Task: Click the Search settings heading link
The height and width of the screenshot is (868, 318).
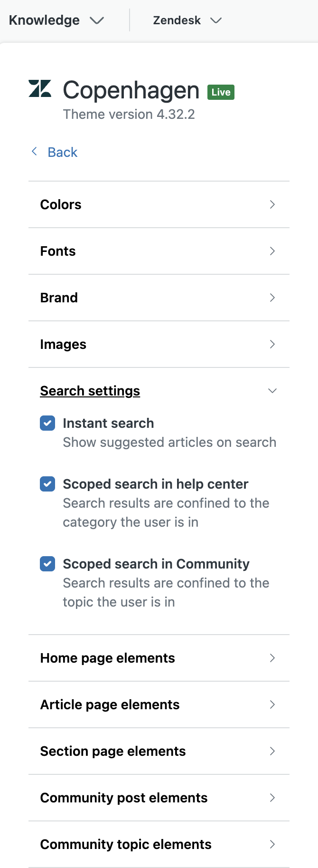Action: [x=90, y=391]
